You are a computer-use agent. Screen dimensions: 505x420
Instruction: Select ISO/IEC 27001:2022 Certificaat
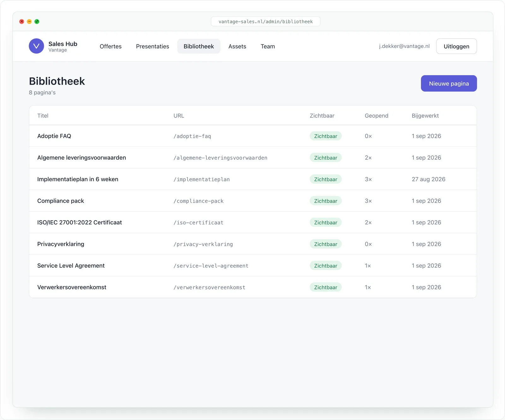coord(80,222)
